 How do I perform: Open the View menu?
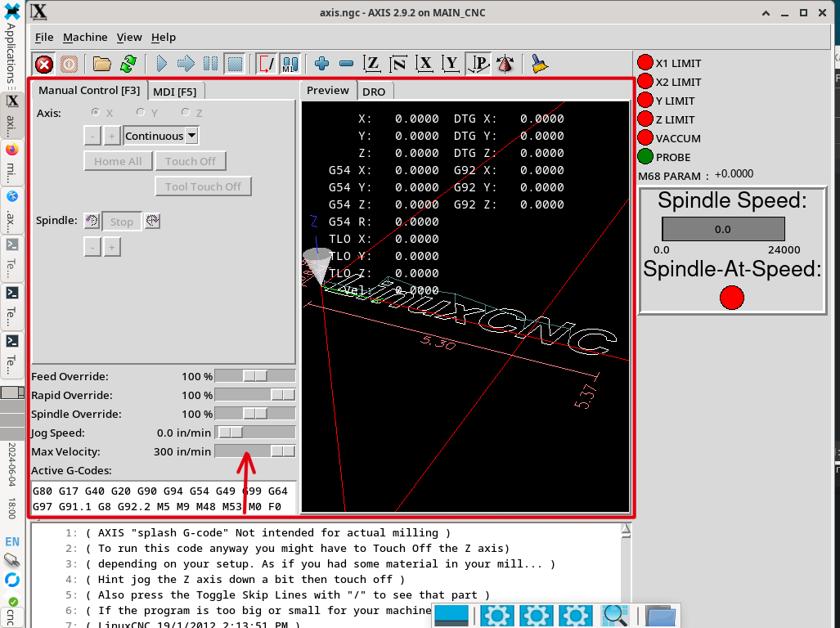tap(129, 38)
